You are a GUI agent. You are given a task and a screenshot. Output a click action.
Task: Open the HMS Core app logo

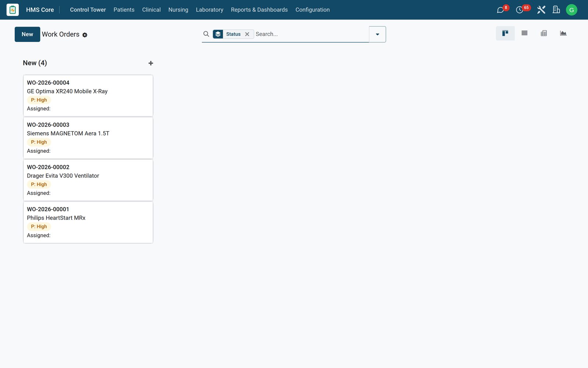(x=12, y=10)
